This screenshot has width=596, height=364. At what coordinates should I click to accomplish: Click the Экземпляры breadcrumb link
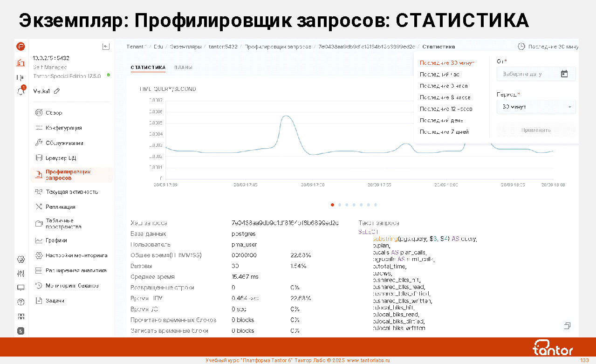coord(185,47)
